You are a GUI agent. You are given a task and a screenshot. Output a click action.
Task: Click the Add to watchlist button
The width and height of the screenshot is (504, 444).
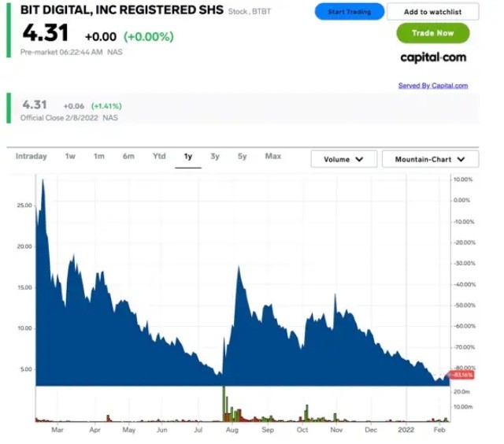tap(433, 12)
